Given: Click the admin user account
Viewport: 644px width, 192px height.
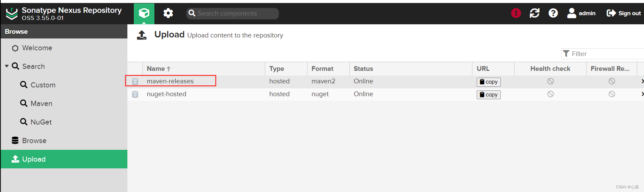Looking at the screenshot, I should [581, 13].
